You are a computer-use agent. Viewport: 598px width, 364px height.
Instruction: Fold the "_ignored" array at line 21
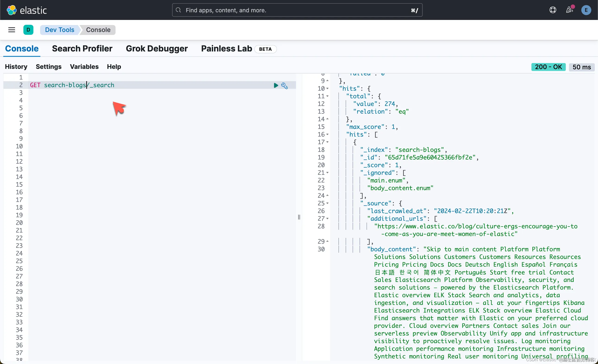327,173
